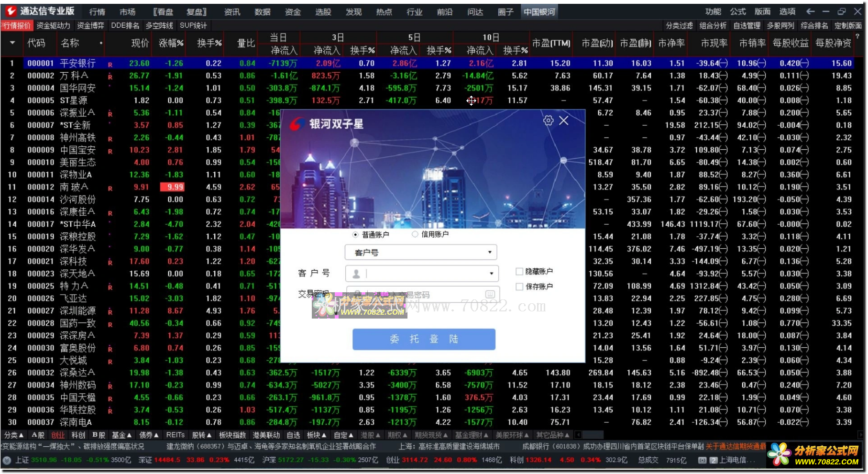The width and height of the screenshot is (868, 474).
Task: Open the 功能 menu
Action: [x=713, y=11]
